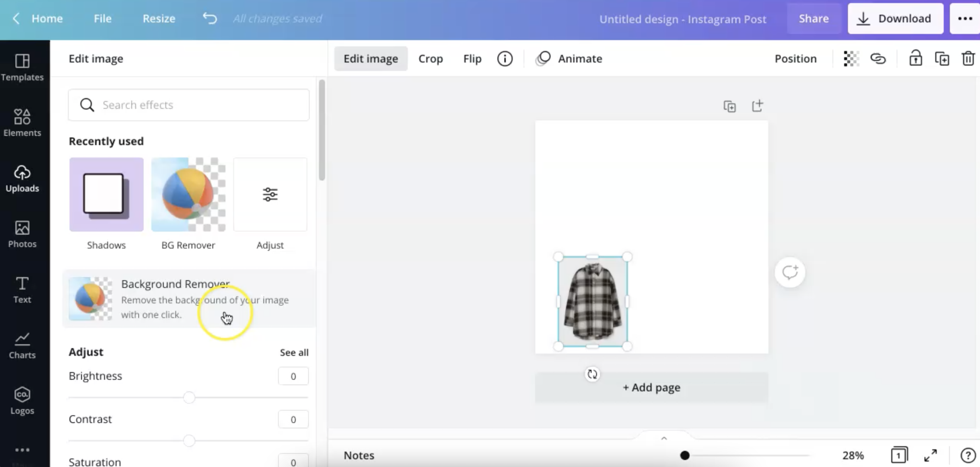Open the three-dot menu beside Download
The height and width of the screenshot is (467, 980).
click(x=965, y=19)
